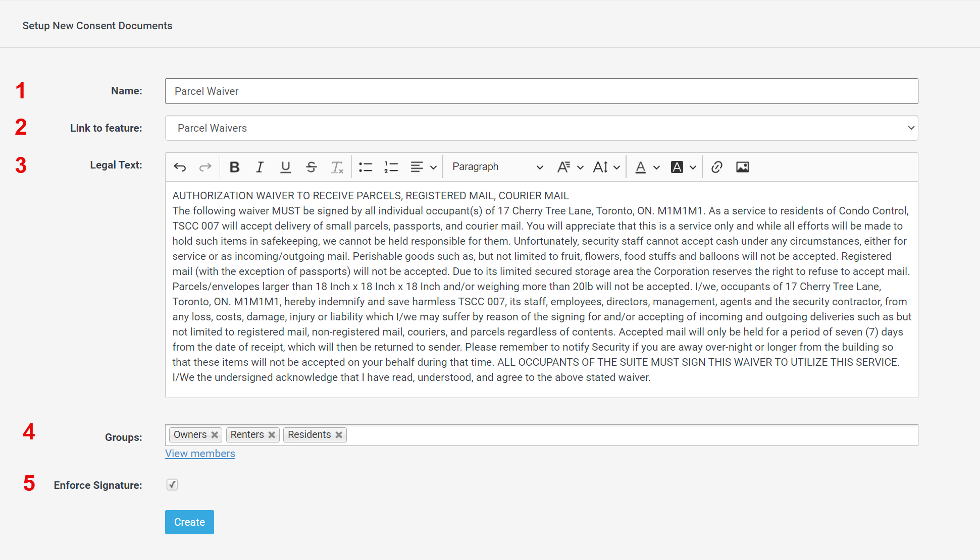The image size is (980, 560).
Task: Insert a link using chain icon
Action: click(x=716, y=167)
